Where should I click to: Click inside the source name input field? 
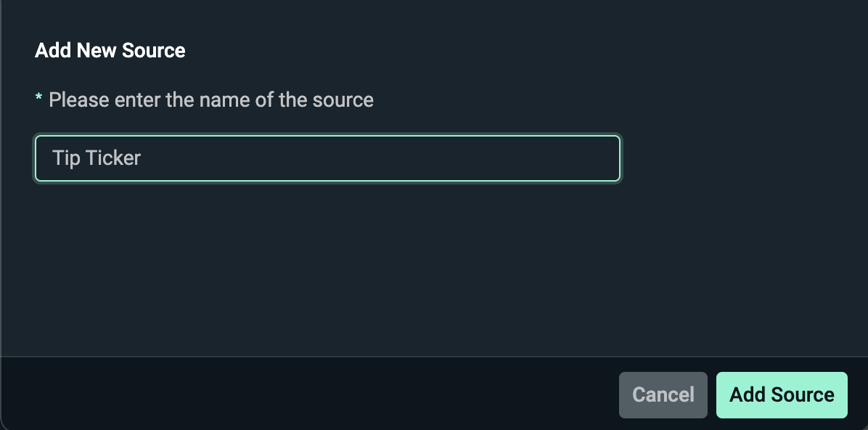327,158
